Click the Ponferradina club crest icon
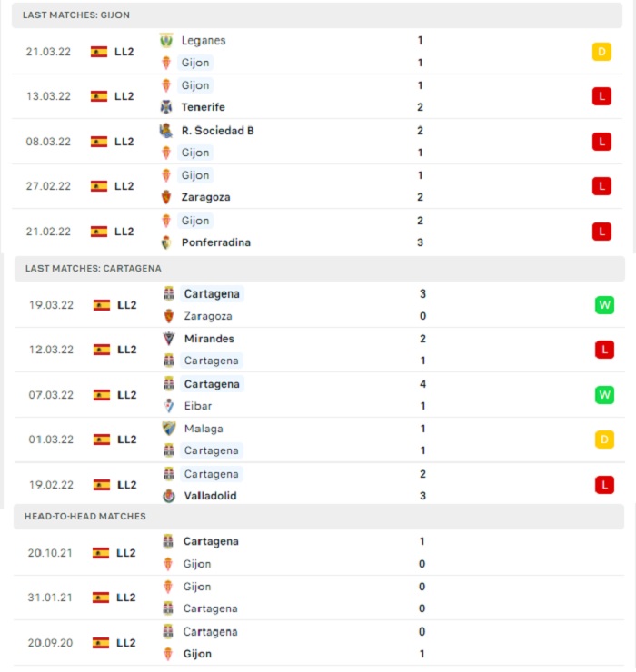Image resolution: width=636 pixels, height=672 pixels. click(166, 242)
